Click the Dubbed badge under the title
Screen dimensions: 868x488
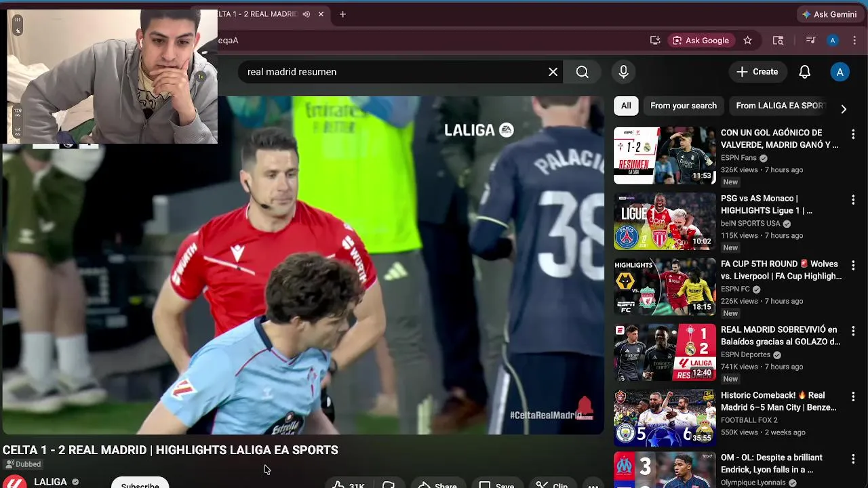[x=23, y=464]
